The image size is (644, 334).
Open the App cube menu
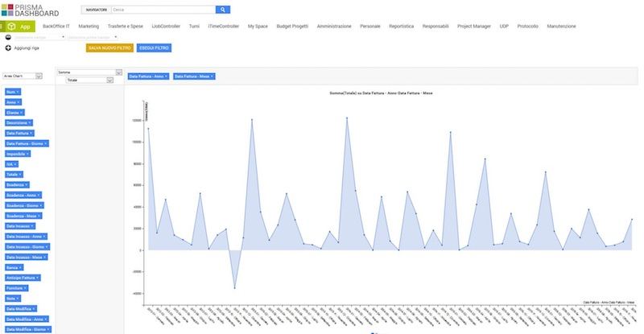19,27
